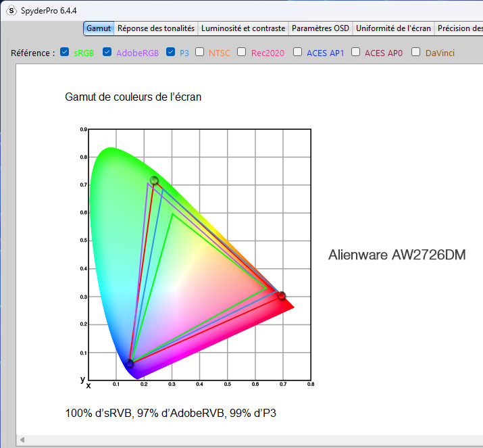Check the ACES AP1 reference box
Screen dimensions: 483x448
click(x=297, y=52)
